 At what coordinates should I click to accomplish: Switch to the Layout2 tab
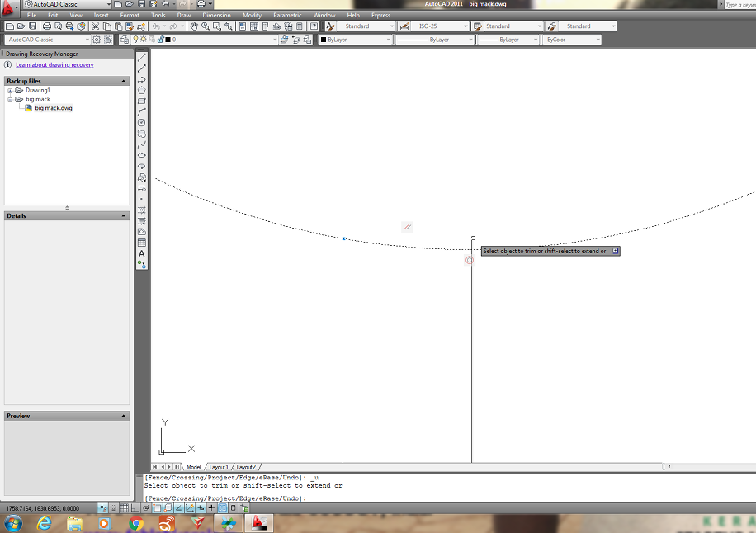(x=246, y=467)
